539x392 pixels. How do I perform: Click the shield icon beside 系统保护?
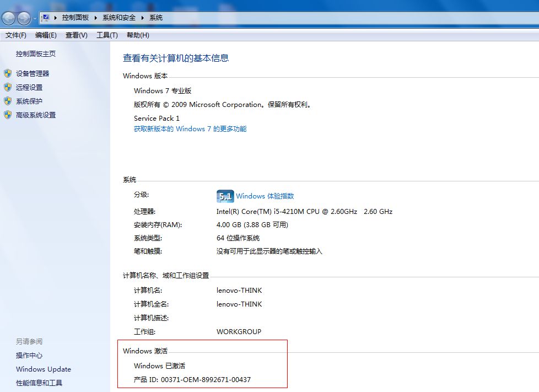[x=8, y=101]
